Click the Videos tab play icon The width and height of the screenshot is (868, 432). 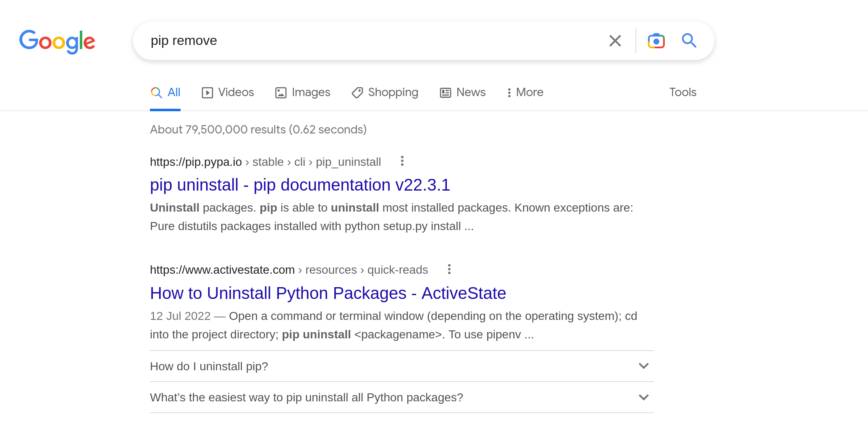point(207,93)
